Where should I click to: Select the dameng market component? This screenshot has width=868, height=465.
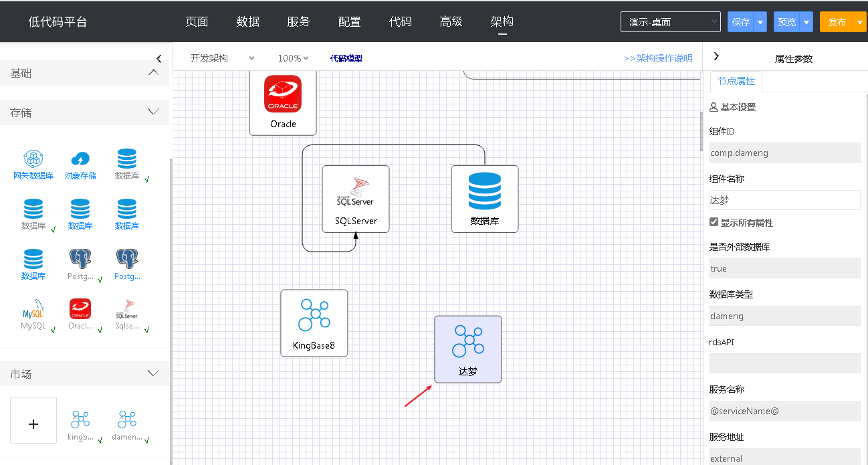(127, 426)
